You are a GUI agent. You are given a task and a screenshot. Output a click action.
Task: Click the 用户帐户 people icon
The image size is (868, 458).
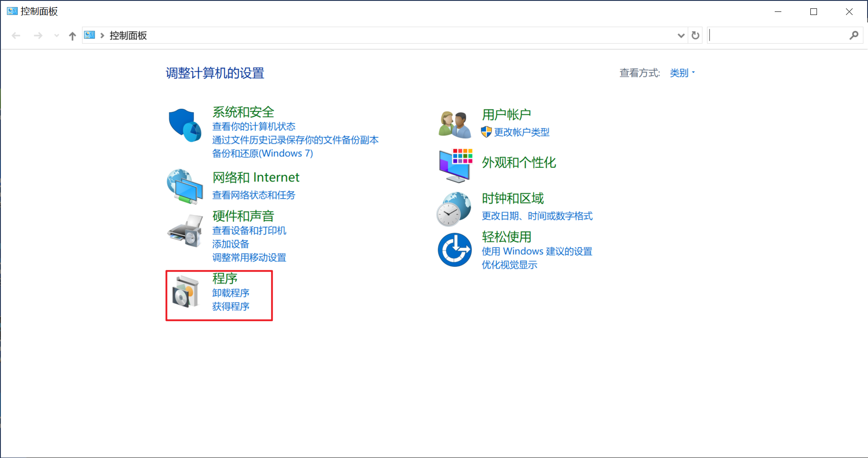click(454, 123)
